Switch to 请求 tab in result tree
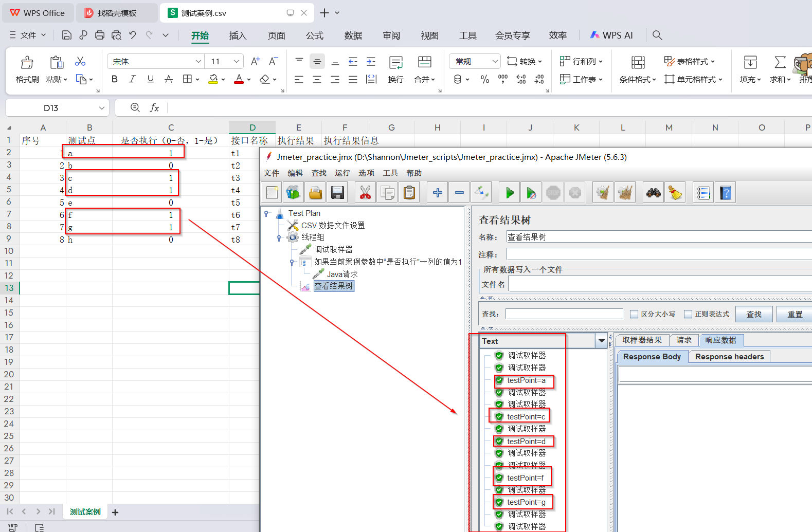The image size is (812, 532). tap(684, 340)
